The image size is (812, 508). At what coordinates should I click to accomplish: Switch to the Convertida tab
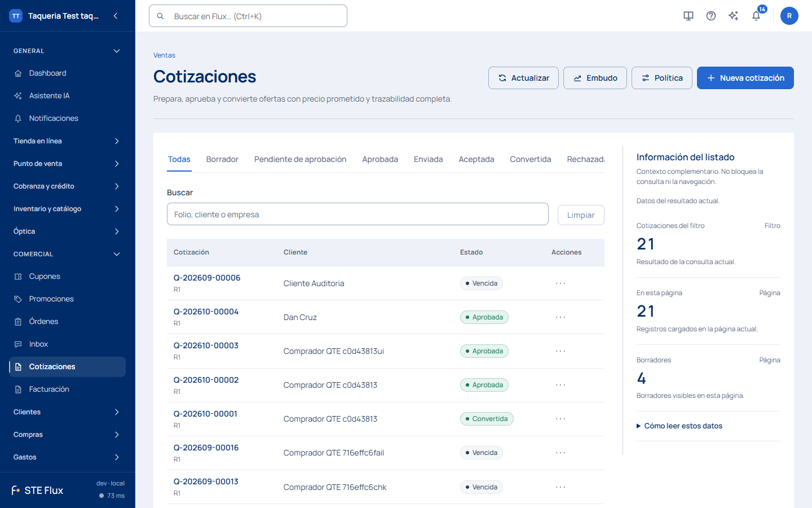pyautogui.click(x=531, y=160)
